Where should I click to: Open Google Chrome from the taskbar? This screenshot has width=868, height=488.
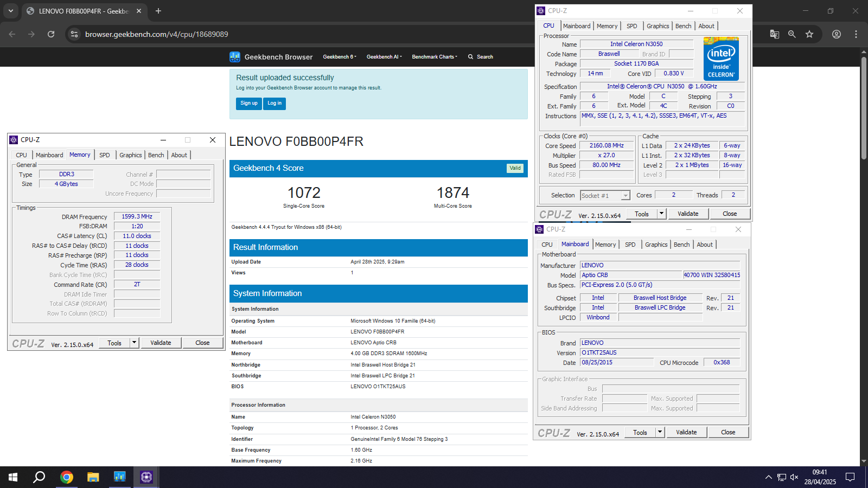point(67,477)
